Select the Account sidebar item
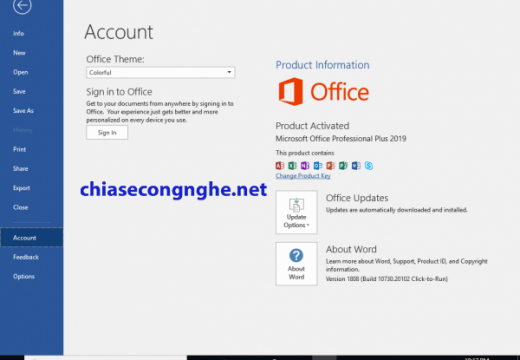This screenshot has width=520, height=360. [x=32, y=237]
